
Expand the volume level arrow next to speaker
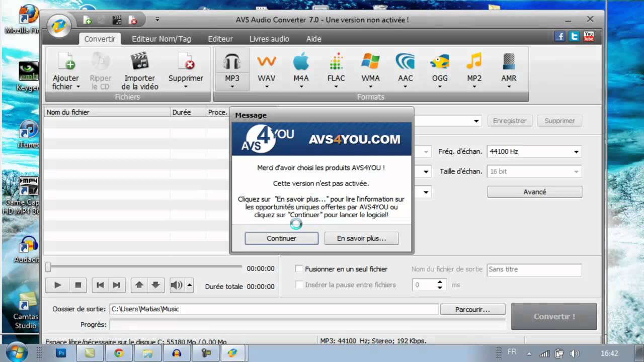pos(190,285)
